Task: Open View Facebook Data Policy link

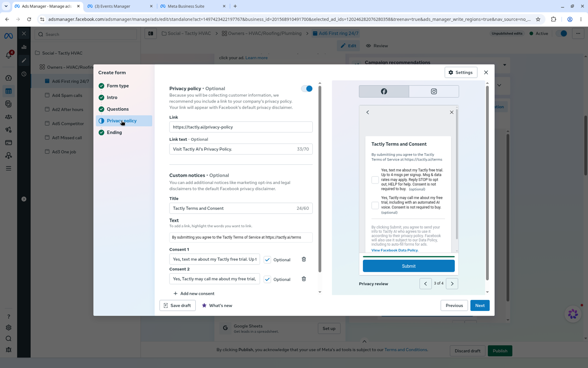Action: pyautogui.click(x=395, y=250)
